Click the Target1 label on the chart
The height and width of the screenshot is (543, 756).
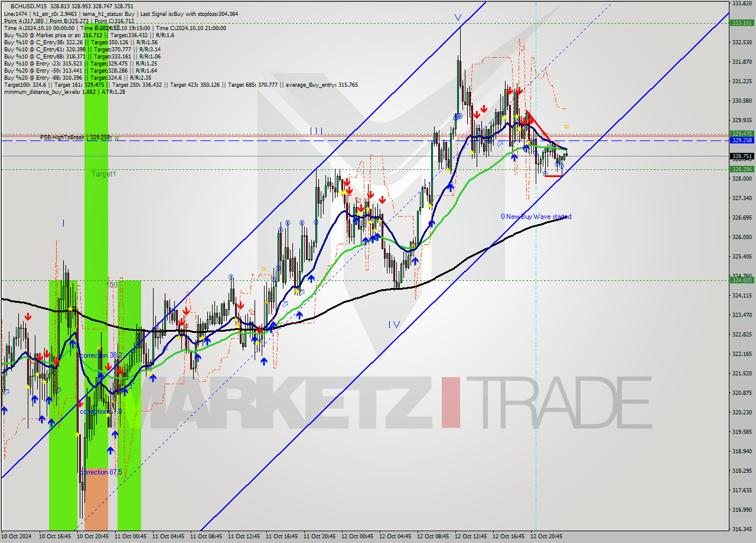104,174
